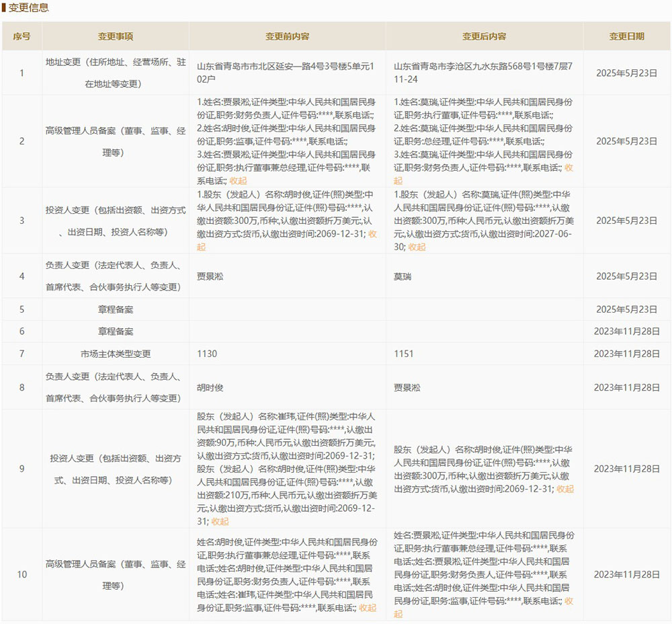Select 投资人变更 item in row 9
Viewport: 672px width, 624px height.
coord(116,469)
